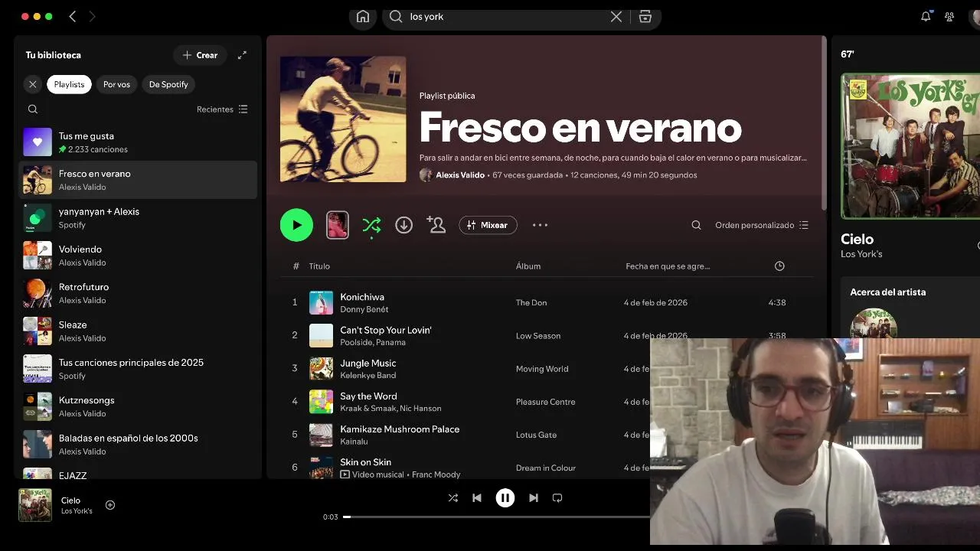Click Los York's 67 album art
This screenshot has width=980, height=551.
coord(910,146)
